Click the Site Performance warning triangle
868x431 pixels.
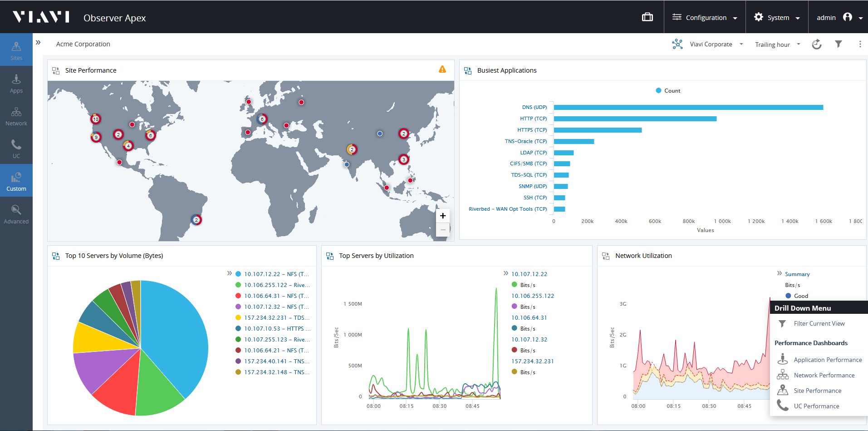coord(442,69)
